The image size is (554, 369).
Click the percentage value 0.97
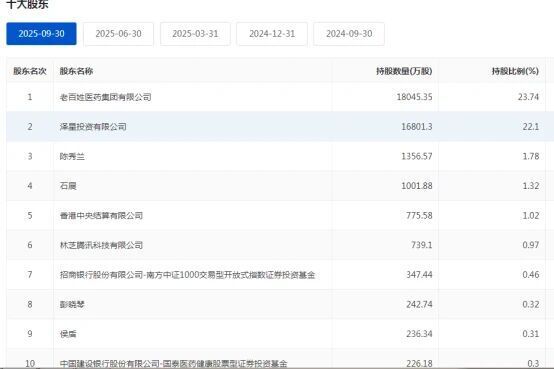(531, 245)
